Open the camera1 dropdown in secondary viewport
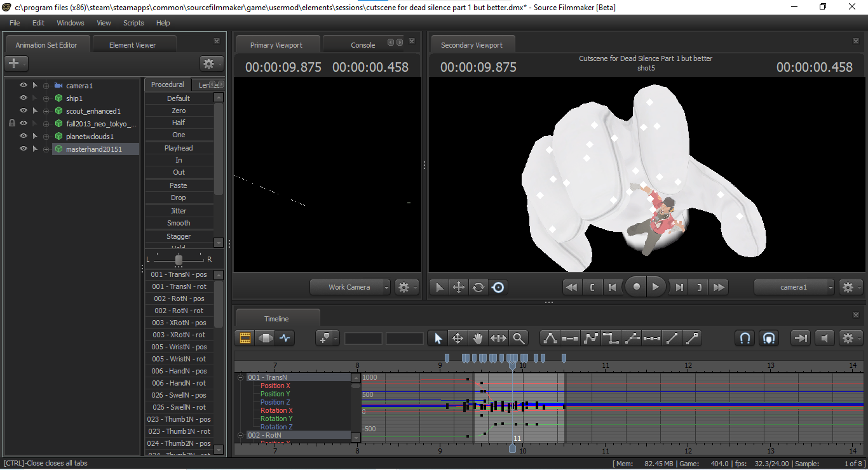 [x=794, y=287]
